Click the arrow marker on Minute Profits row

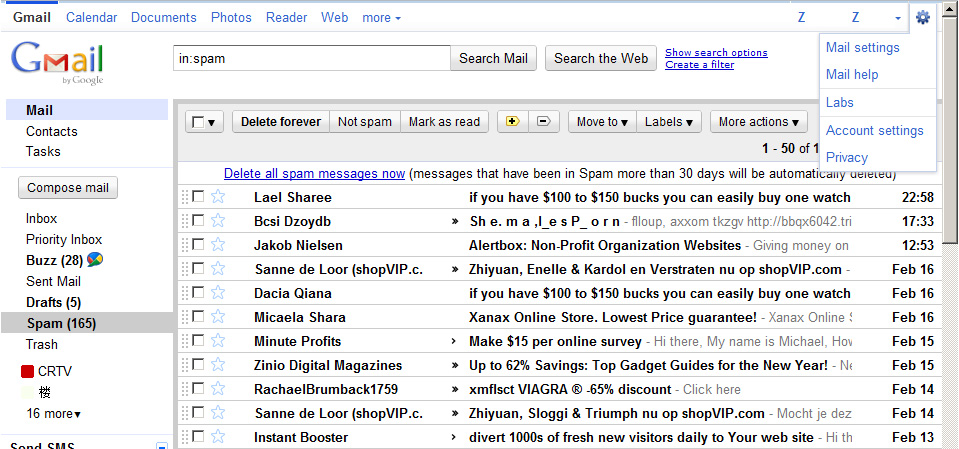click(453, 341)
